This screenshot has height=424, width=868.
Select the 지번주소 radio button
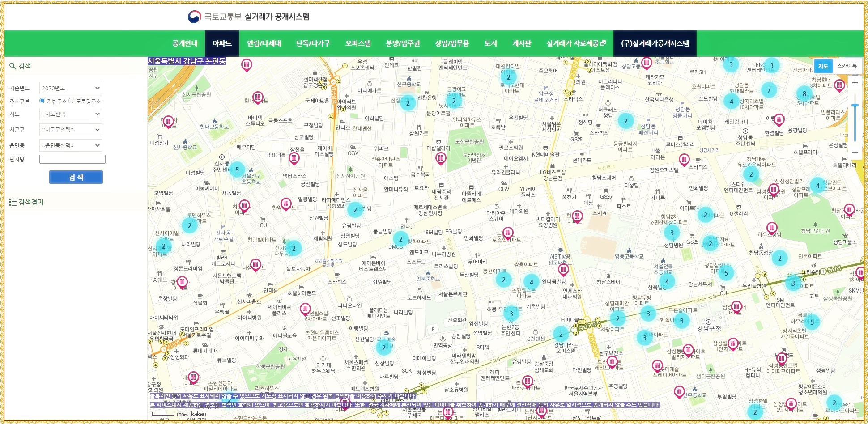click(42, 101)
